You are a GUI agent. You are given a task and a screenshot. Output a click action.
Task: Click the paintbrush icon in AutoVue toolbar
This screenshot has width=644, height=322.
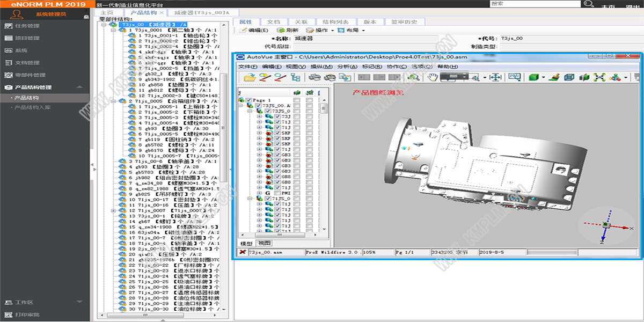point(555,77)
